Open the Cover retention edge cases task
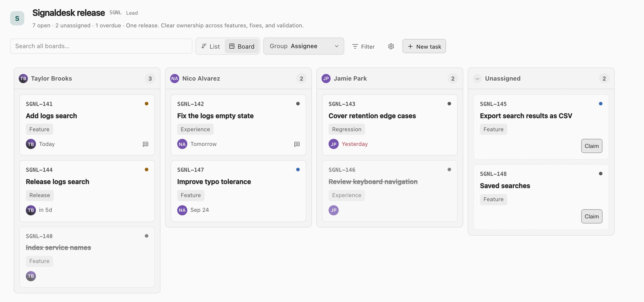Viewport: 644px width, 302px height. click(x=372, y=116)
